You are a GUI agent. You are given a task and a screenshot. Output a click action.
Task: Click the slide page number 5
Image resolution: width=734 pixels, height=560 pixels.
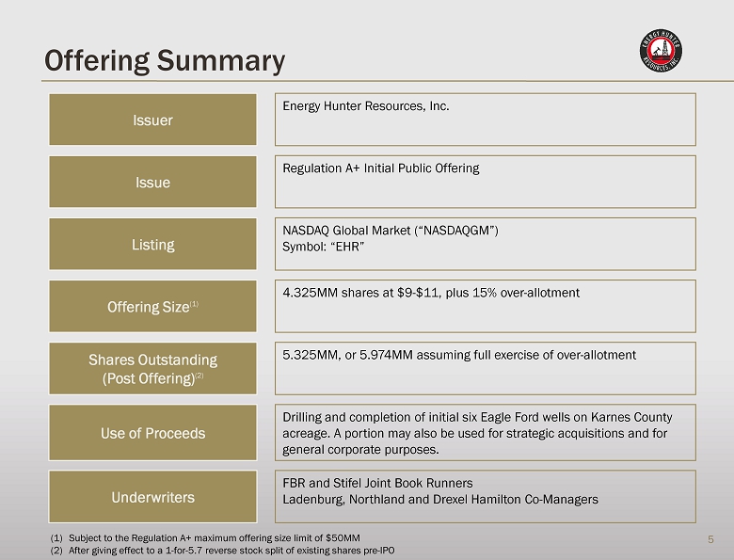click(x=710, y=539)
